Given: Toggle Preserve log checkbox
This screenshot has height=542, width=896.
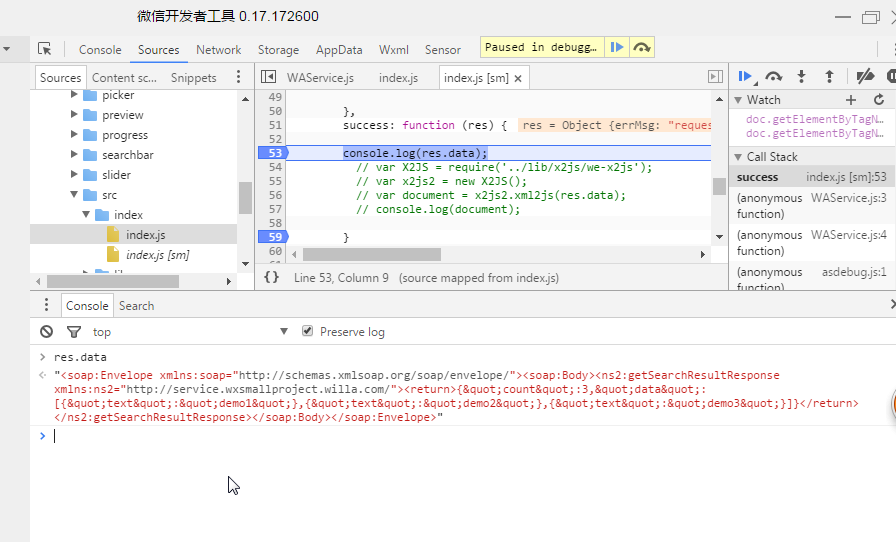Looking at the screenshot, I should (x=307, y=331).
